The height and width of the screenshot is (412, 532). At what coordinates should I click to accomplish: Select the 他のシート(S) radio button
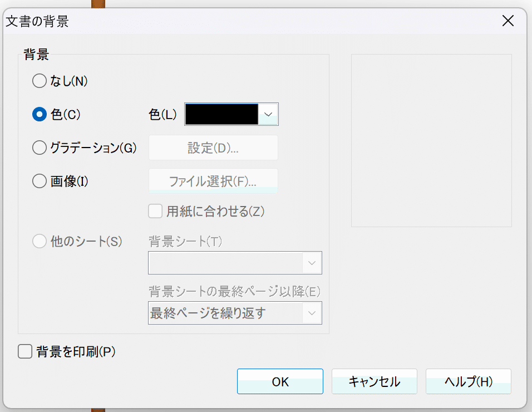click(40, 241)
